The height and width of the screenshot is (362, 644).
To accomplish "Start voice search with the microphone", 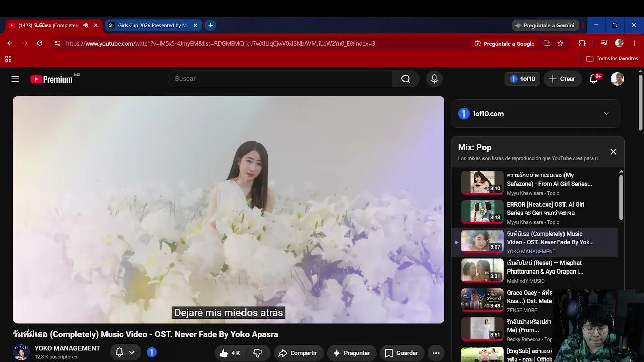I will [x=434, y=79].
